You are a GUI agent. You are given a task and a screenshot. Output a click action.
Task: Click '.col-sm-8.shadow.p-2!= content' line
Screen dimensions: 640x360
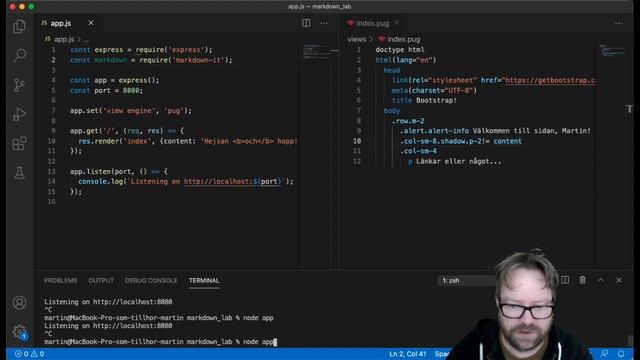461,141
